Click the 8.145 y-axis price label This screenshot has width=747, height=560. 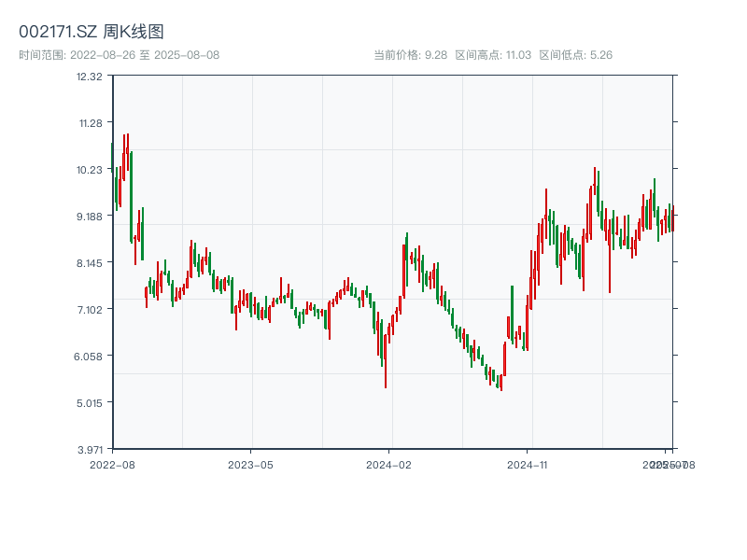point(90,263)
